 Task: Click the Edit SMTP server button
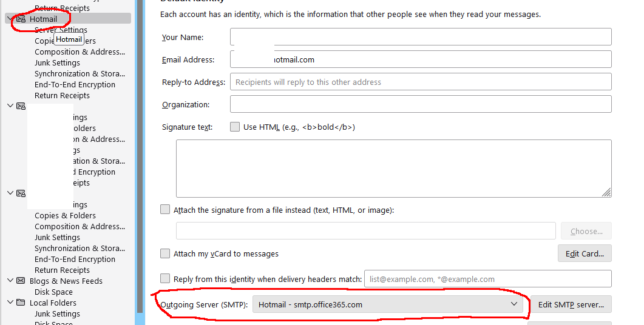pyautogui.click(x=571, y=304)
